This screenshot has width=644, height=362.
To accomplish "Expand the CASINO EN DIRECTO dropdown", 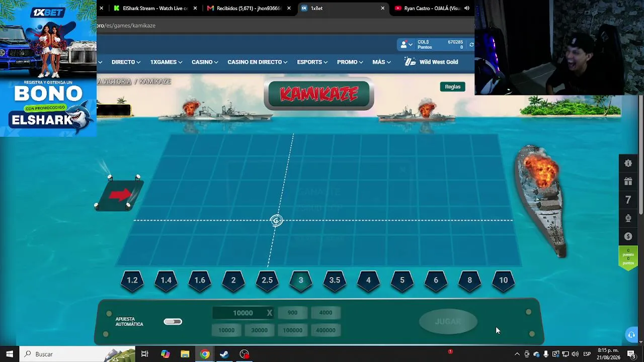I will point(258,62).
